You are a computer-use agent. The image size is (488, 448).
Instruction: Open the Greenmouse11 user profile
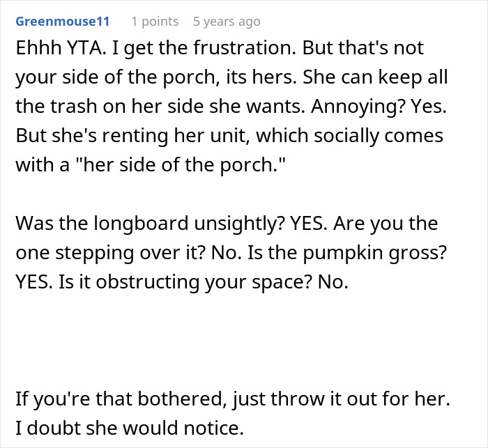[x=63, y=22]
